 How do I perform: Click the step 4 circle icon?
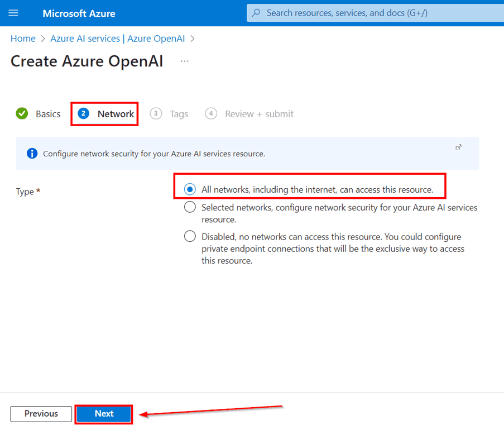tap(211, 114)
